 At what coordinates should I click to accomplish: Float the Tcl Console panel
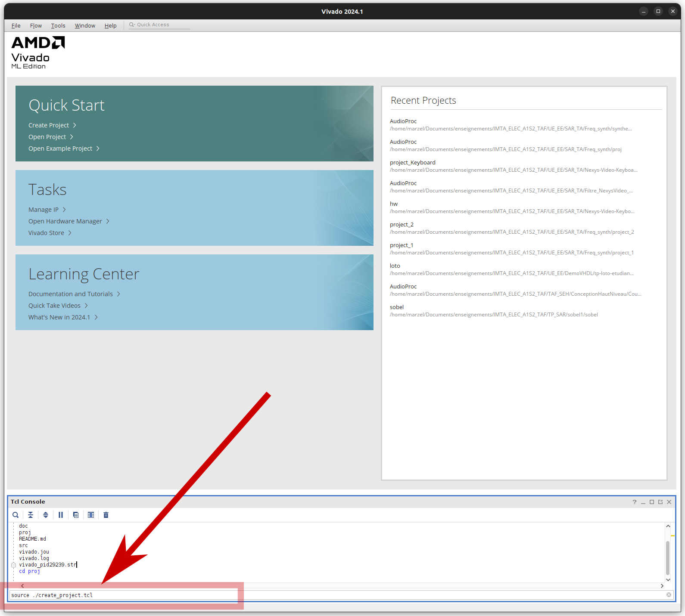click(660, 502)
